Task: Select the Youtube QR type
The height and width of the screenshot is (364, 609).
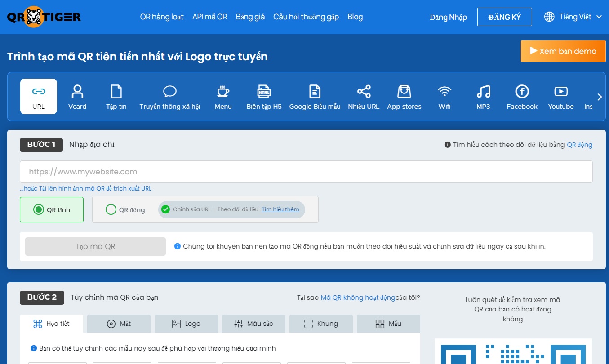Action: click(561, 97)
